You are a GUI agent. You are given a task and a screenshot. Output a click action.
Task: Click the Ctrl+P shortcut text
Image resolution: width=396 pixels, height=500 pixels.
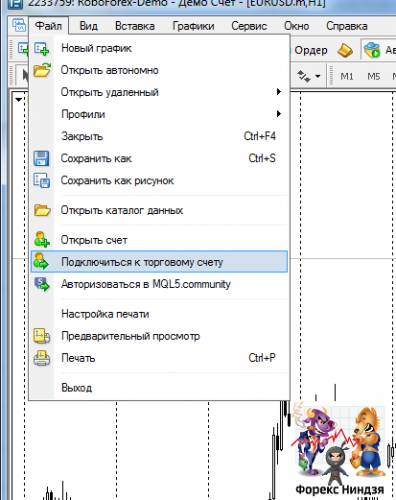click(262, 358)
